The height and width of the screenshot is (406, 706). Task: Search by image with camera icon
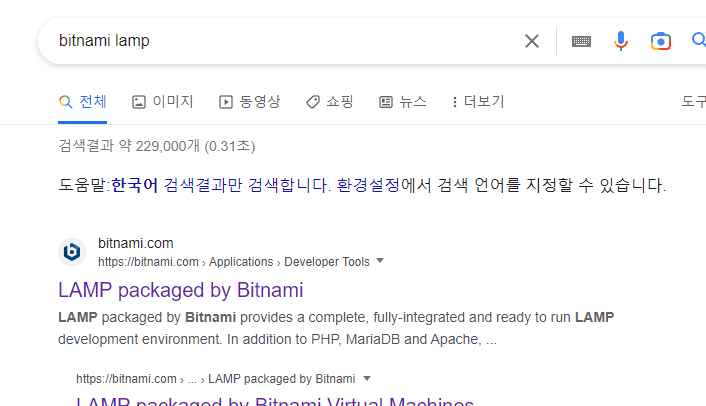[x=661, y=41]
